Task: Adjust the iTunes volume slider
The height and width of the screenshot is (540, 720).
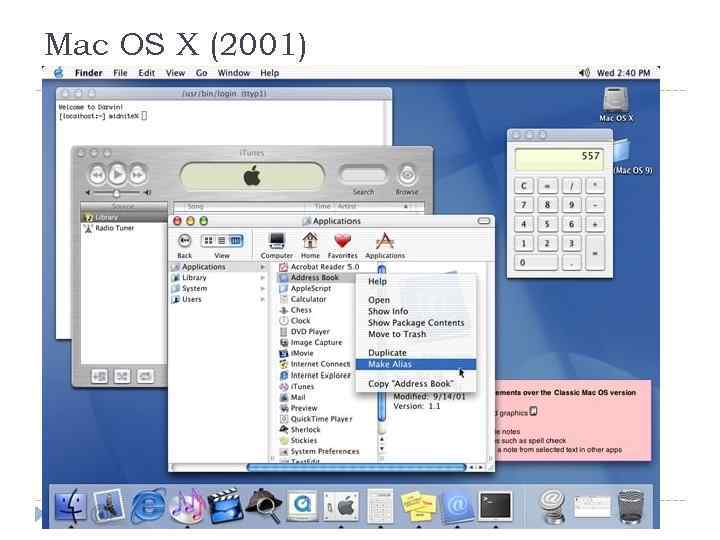Action: pos(117,193)
